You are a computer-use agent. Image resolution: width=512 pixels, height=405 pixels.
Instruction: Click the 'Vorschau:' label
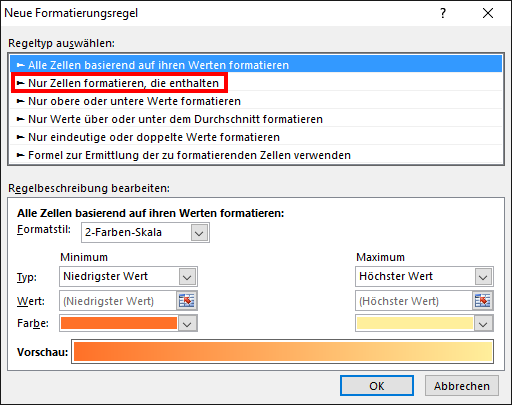42,352
